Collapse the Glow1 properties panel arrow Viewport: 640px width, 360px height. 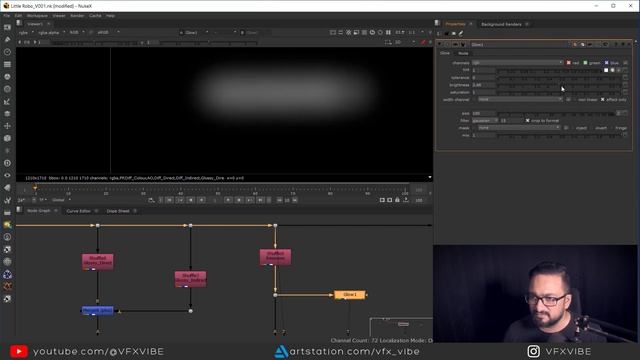pyautogui.click(x=440, y=44)
